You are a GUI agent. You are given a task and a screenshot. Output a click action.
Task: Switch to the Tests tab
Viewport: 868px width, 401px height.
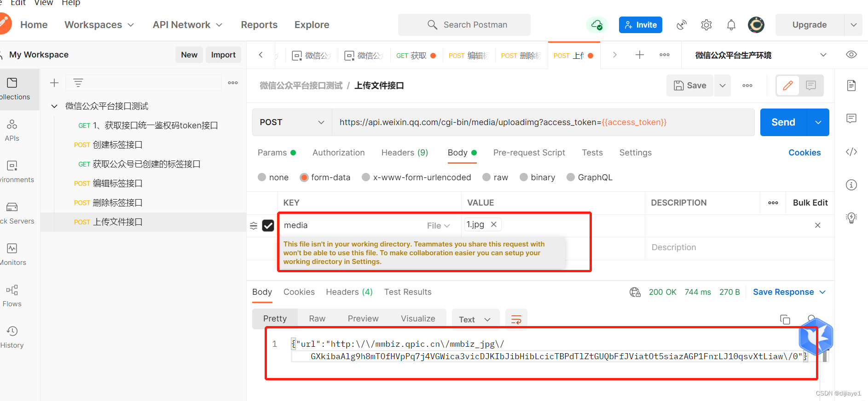592,153
